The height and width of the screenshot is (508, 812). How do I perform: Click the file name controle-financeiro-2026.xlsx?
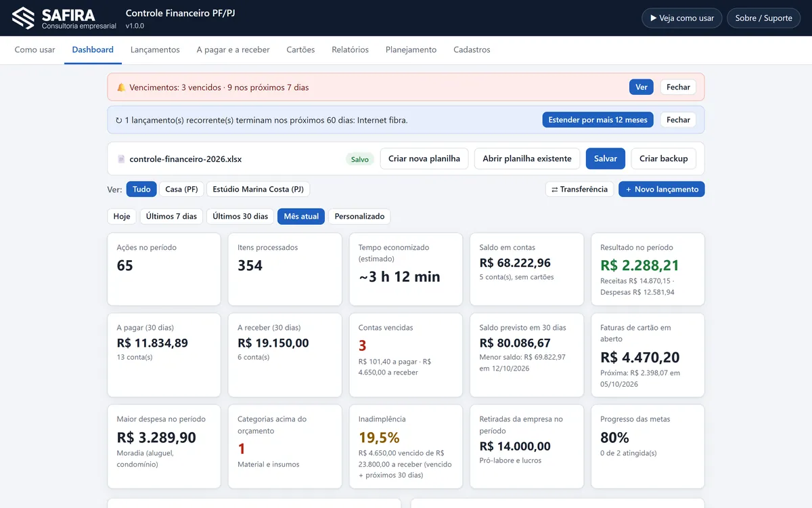pyautogui.click(x=185, y=159)
